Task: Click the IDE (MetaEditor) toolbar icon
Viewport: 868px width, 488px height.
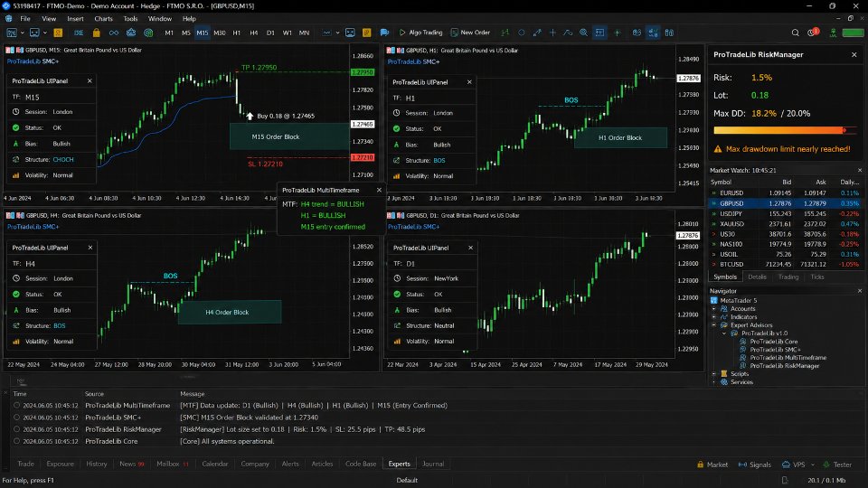Action: tap(79, 33)
